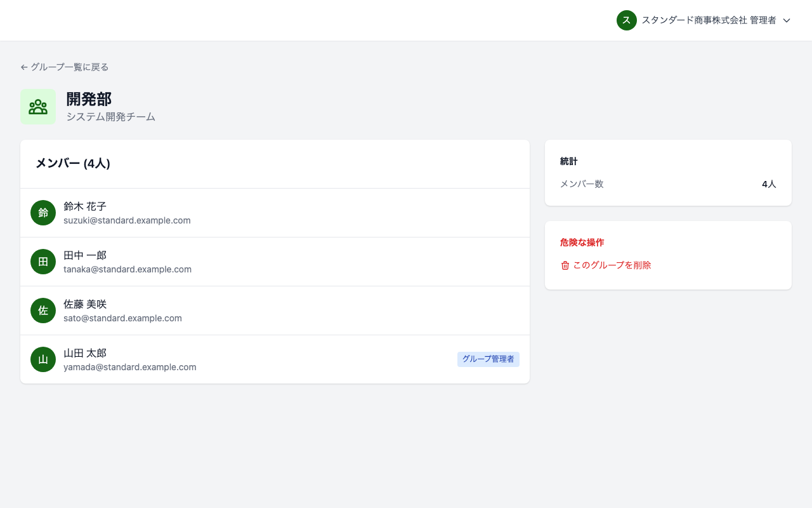Select member name 田中 一郎
This screenshot has width=812, height=508.
click(85, 255)
